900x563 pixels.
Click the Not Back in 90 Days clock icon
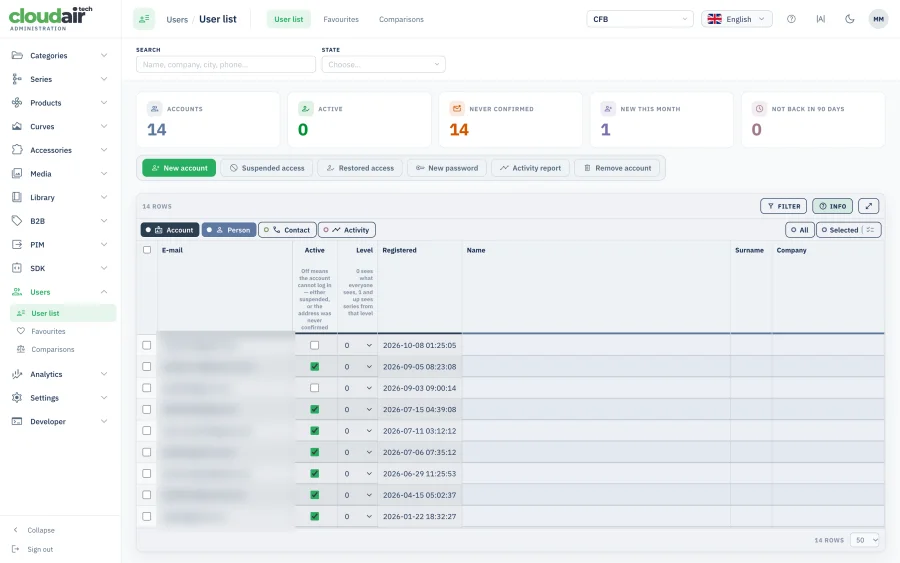tap(759, 108)
